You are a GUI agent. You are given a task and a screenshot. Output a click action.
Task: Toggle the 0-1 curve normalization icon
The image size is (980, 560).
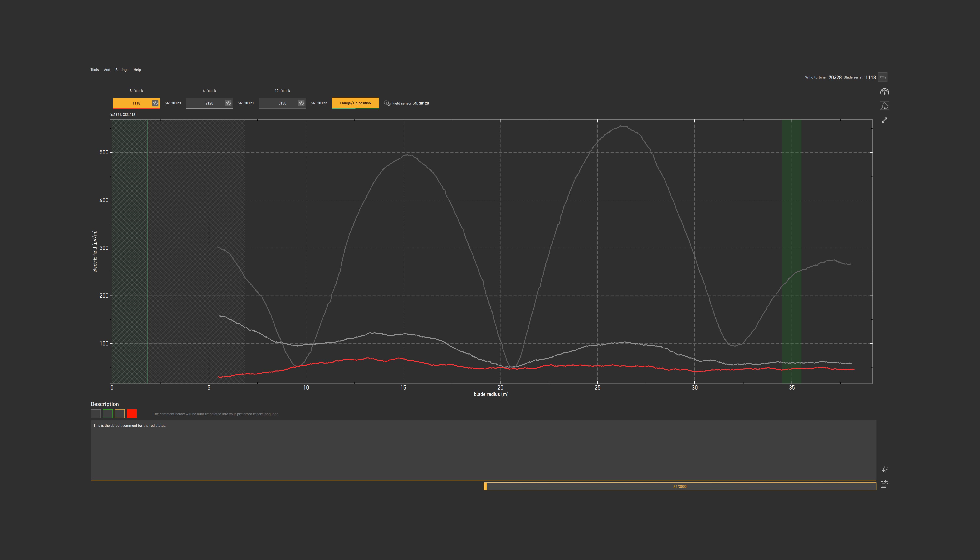(x=884, y=106)
